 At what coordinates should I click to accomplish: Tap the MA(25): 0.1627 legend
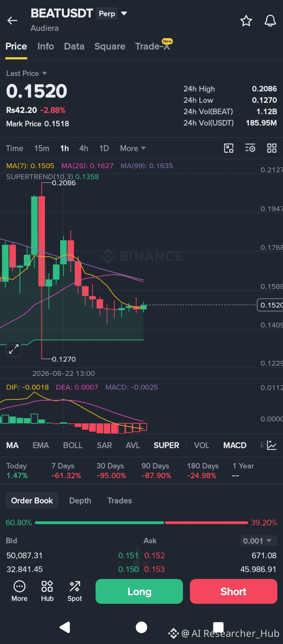coord(87,166)
